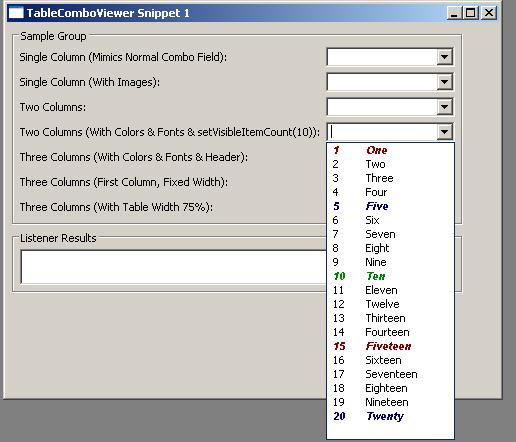This screenshot has height=442, width=516.
Task: Choose the Three list row
Action: tap(390, 178)
